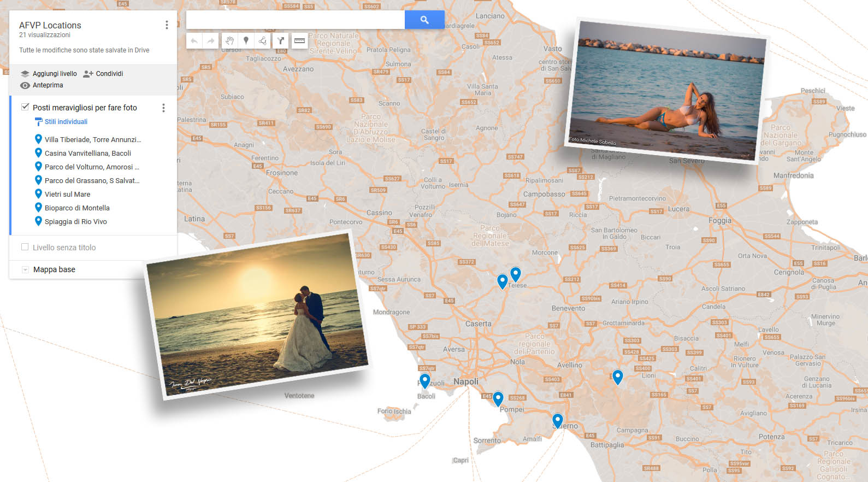
Task: Click the Caserta city label on map
Action: pos(479,324)
